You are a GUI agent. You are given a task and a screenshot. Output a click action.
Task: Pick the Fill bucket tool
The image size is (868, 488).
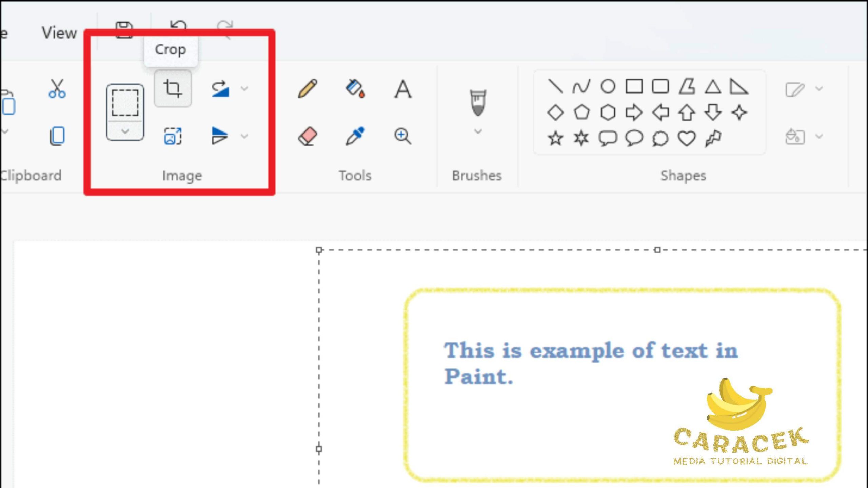click(355, 89)
